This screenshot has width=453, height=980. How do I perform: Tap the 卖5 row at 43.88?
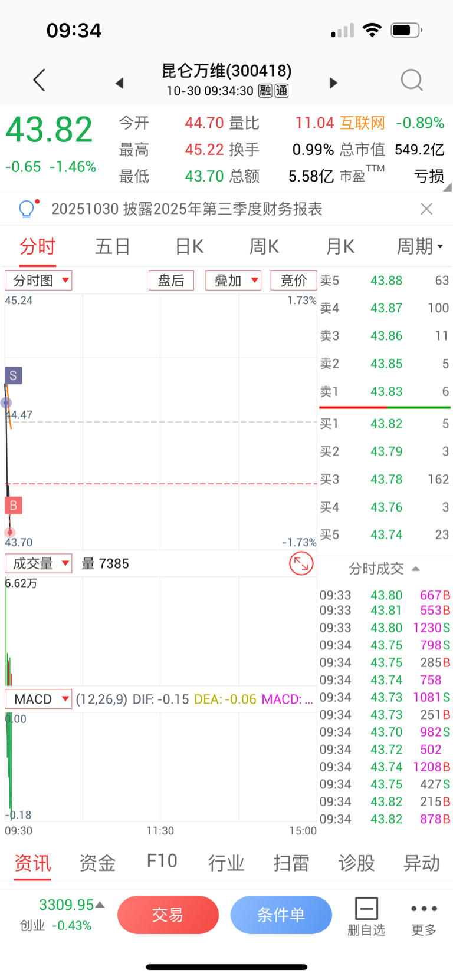(x=385, y=281)
